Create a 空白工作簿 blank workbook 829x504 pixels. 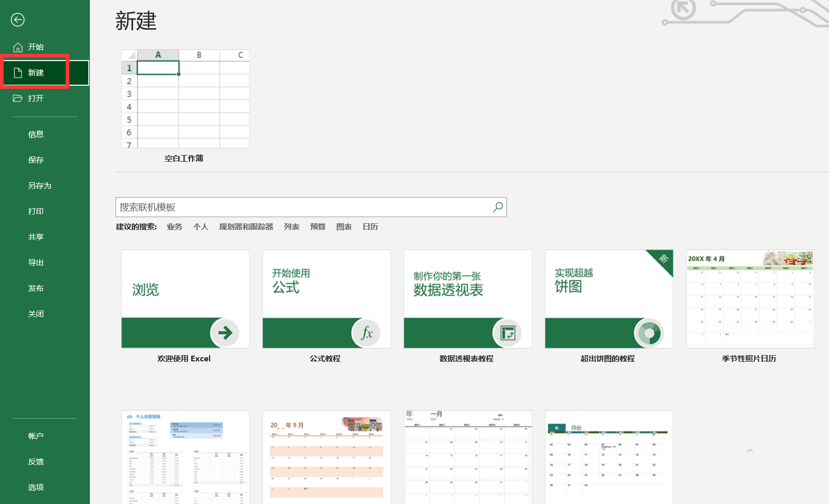click(185, 99)
